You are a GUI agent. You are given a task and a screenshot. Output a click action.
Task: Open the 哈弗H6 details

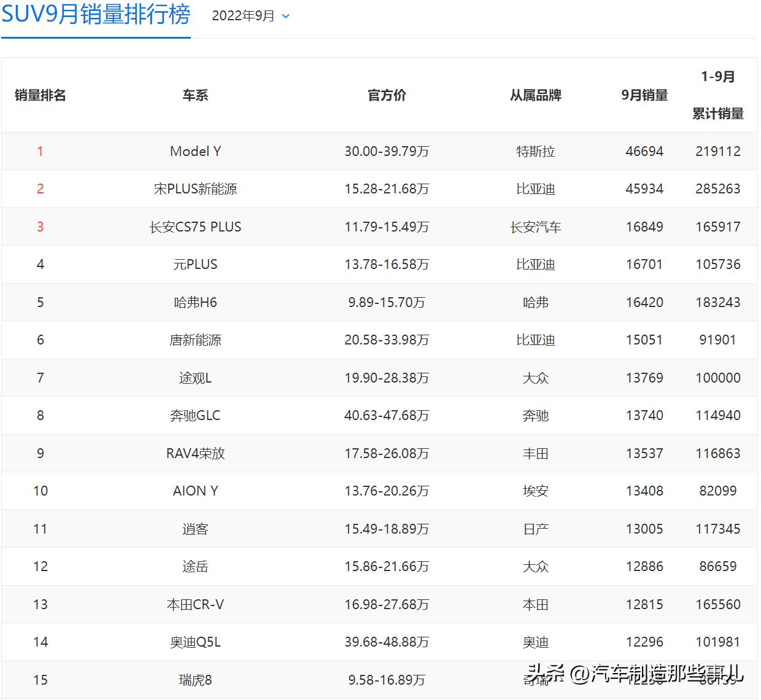(x=195, y=302)
